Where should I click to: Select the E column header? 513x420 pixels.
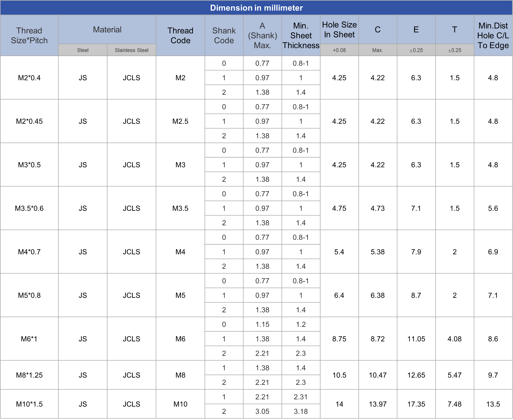pos(416,29)
